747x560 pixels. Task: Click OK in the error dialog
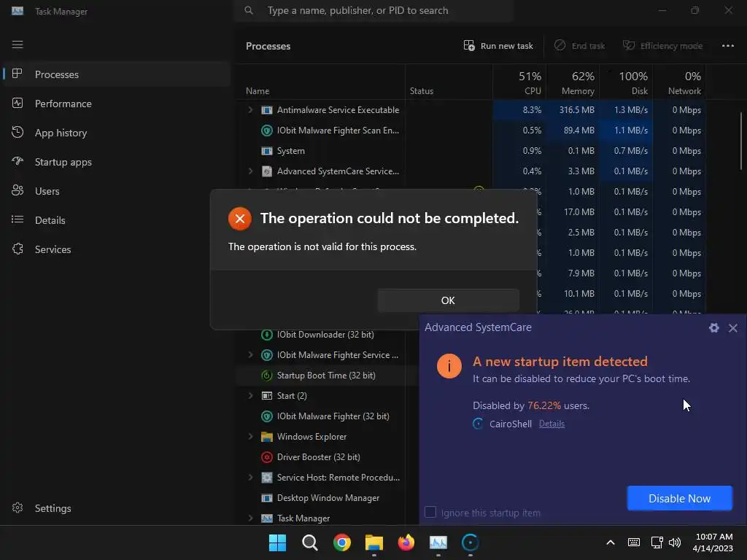tap(448, 300)
